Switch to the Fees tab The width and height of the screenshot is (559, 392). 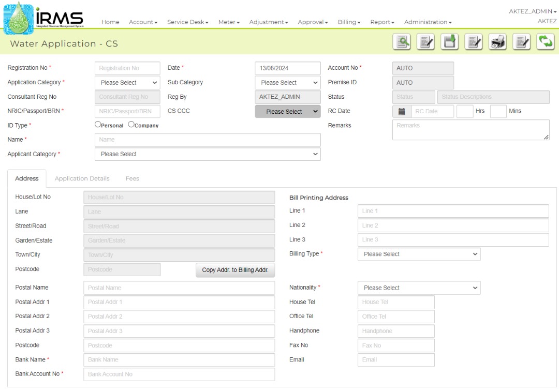coord(133,178)
